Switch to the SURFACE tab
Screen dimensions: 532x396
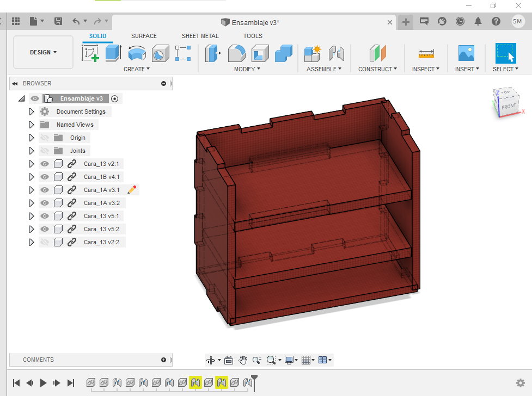[x=144, y=36]
